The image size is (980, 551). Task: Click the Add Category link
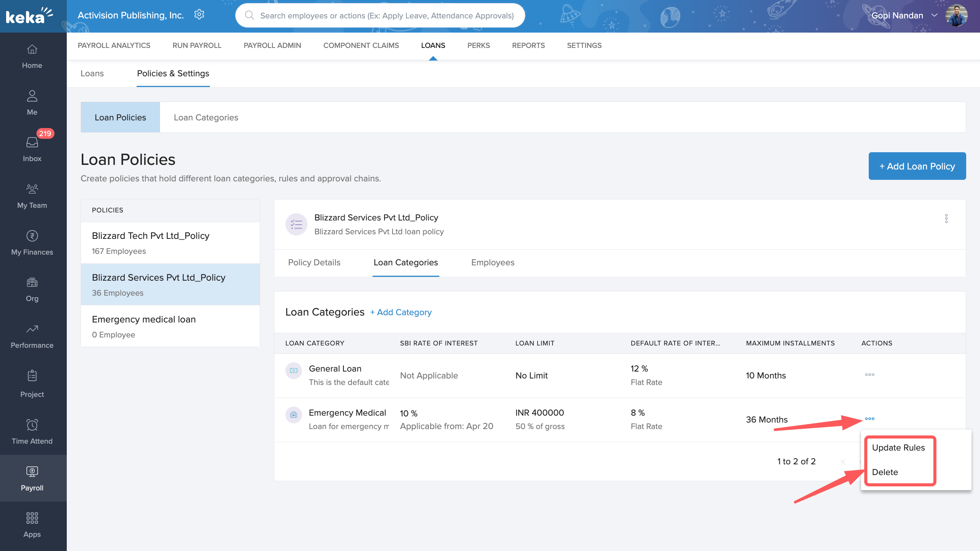coord(401,313)
